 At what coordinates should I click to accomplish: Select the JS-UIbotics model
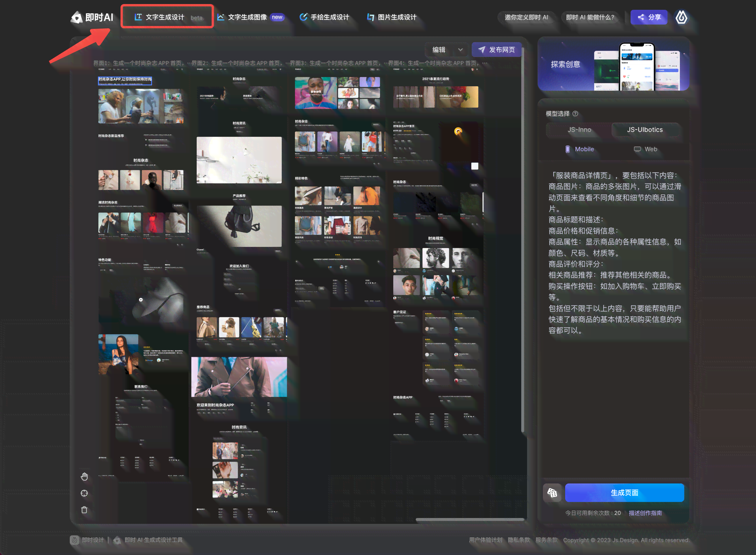click(x=645, y=130)
